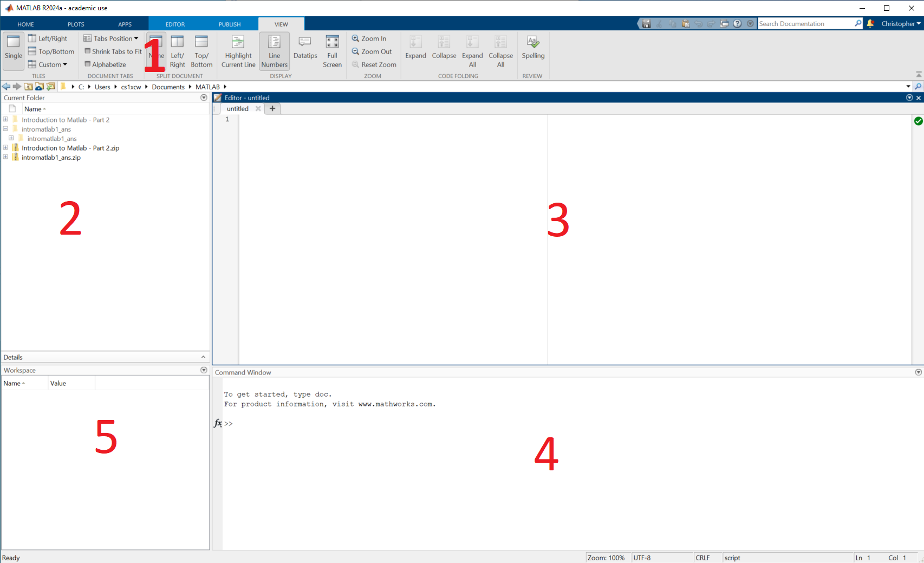Viewport: 924px width, 563px height.
Task: Open the Christopher account menu
Action: [x=899, y=23]
